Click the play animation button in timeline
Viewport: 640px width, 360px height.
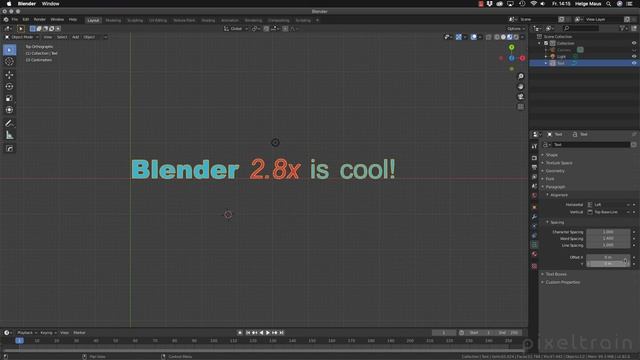point(268,333)
